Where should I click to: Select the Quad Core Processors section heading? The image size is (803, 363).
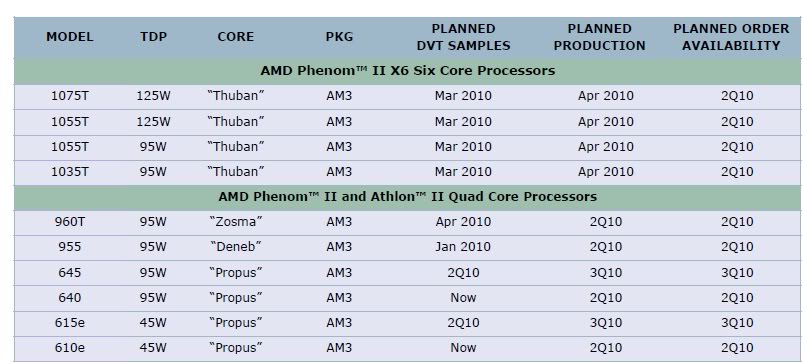[x=408, y=197]
